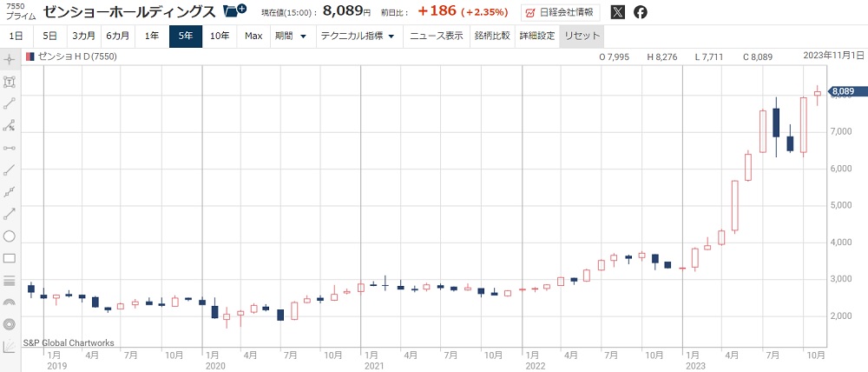Click the 2021 year axis label
This screenshot has width=868, height=372.
(373, 367)
